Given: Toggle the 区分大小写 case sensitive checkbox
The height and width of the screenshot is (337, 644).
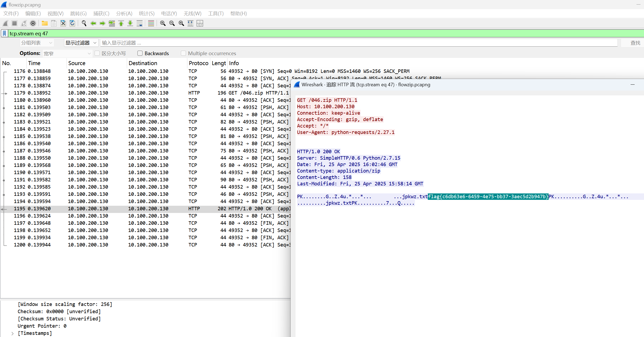Looking at the screenshot, I should 97,53.
